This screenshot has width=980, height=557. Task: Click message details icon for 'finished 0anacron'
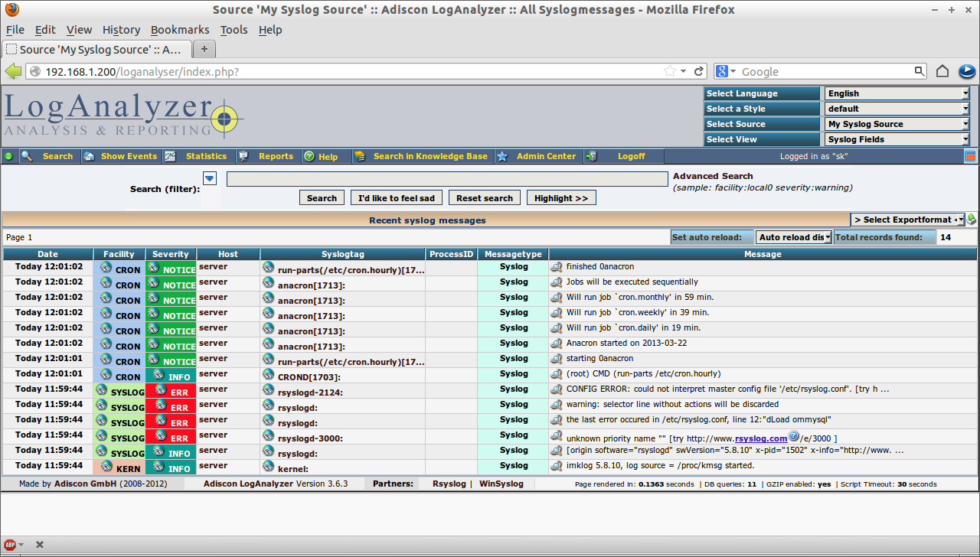pos(557,267)
